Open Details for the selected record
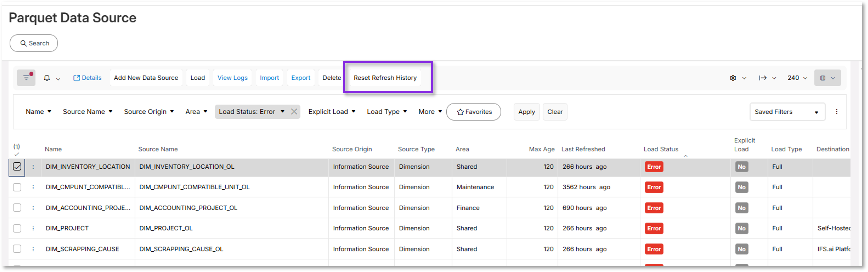 tap(87, 78)
